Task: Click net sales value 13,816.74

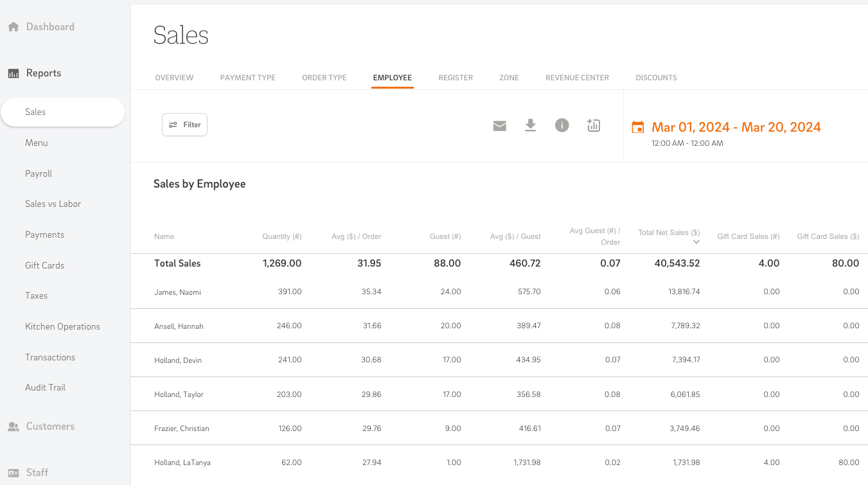Action: click(x=684, y=292)
